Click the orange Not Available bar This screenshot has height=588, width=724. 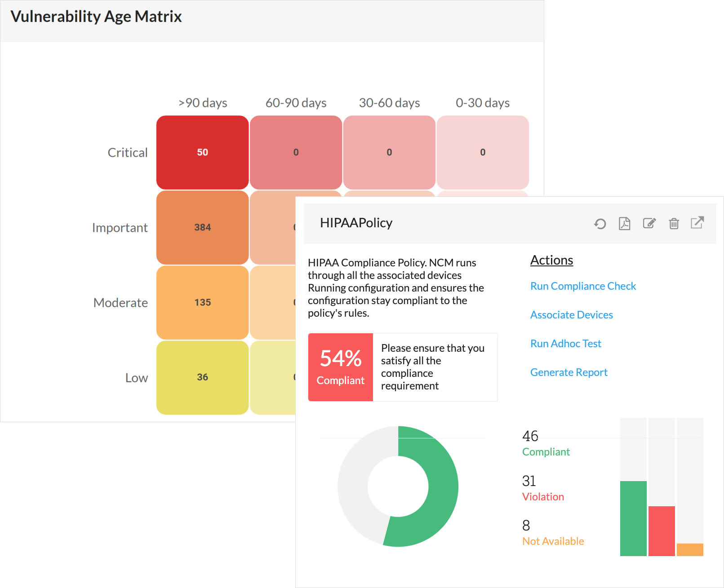pos(690,550)
